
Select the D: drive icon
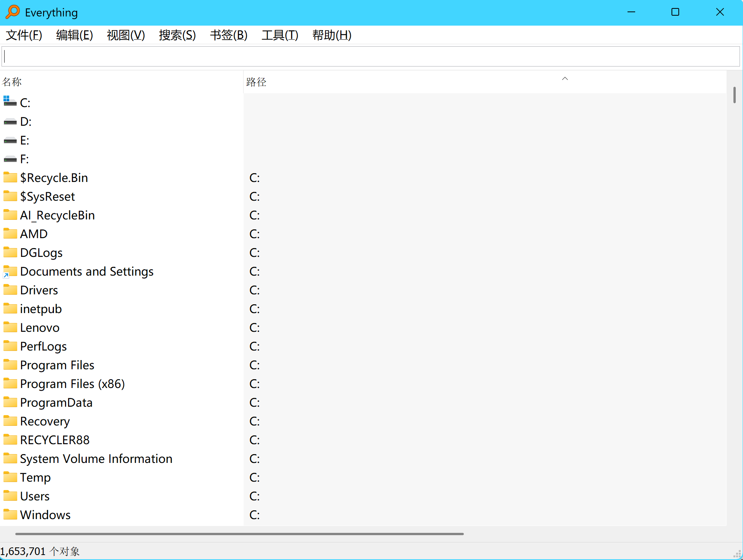tap(10, 122)
